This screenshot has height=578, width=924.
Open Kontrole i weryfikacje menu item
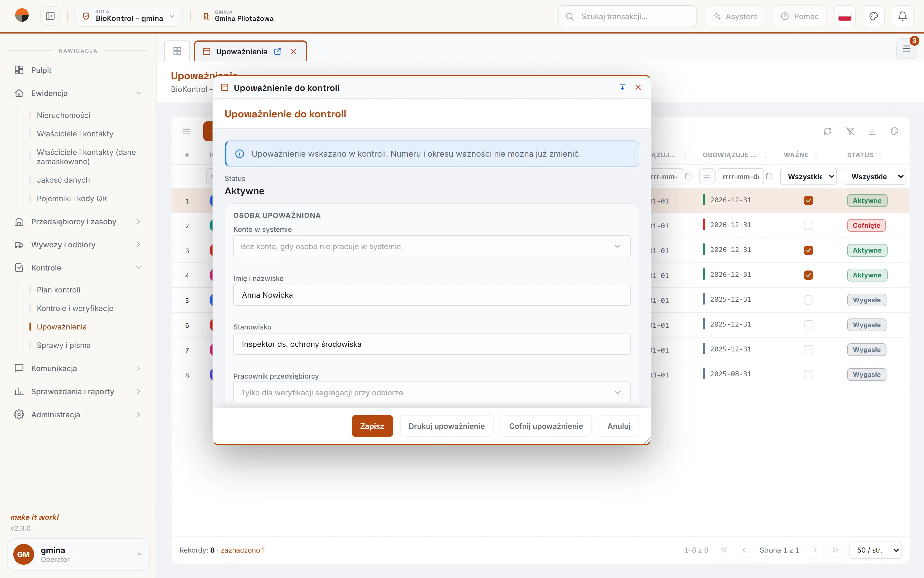pyautogui.click(x=75, y=308)
